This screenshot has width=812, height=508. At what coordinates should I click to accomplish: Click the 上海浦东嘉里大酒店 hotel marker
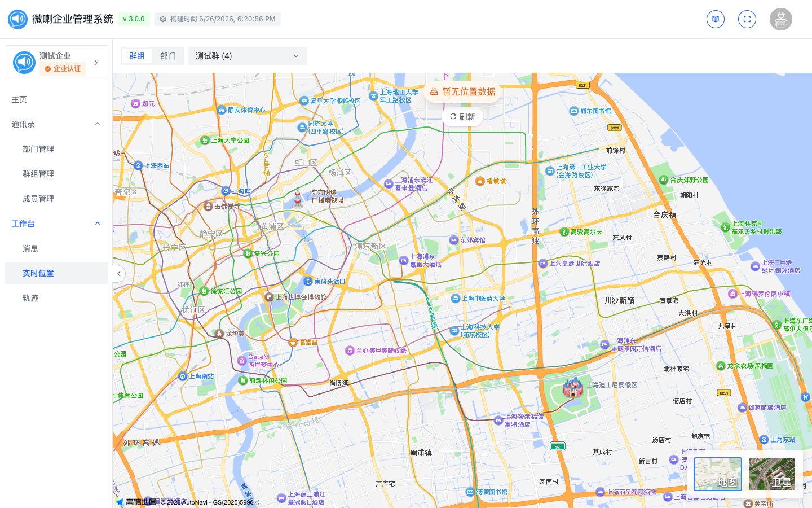(403, 260)
